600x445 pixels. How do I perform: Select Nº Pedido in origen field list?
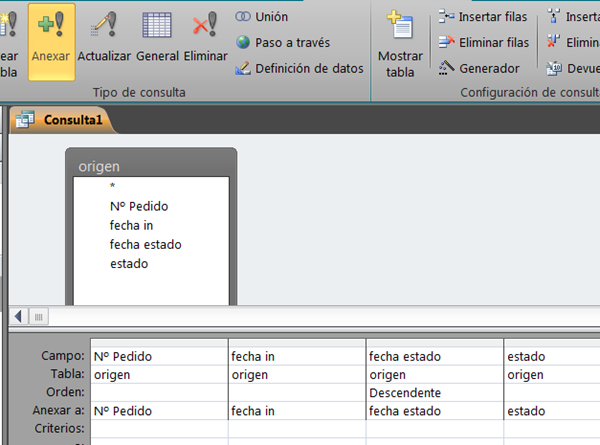point(139,206)
